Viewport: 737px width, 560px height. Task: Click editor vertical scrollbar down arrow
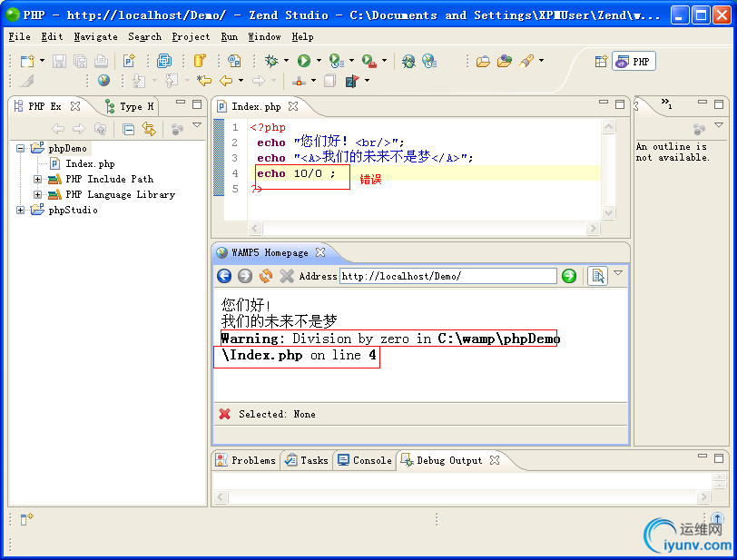click(609, 212)
